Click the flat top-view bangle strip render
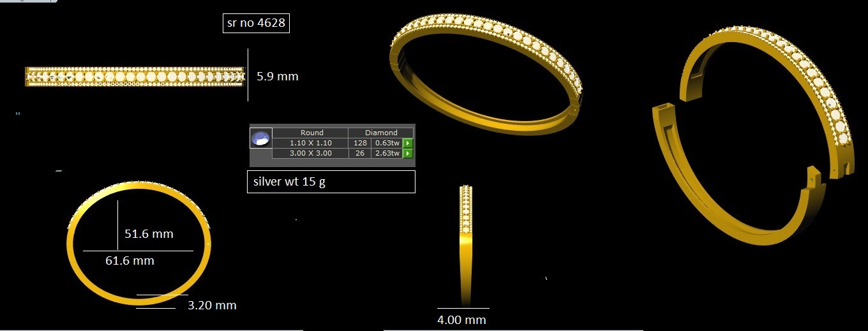The width and height of the screenshot is (868, 331). pos(135,77)
